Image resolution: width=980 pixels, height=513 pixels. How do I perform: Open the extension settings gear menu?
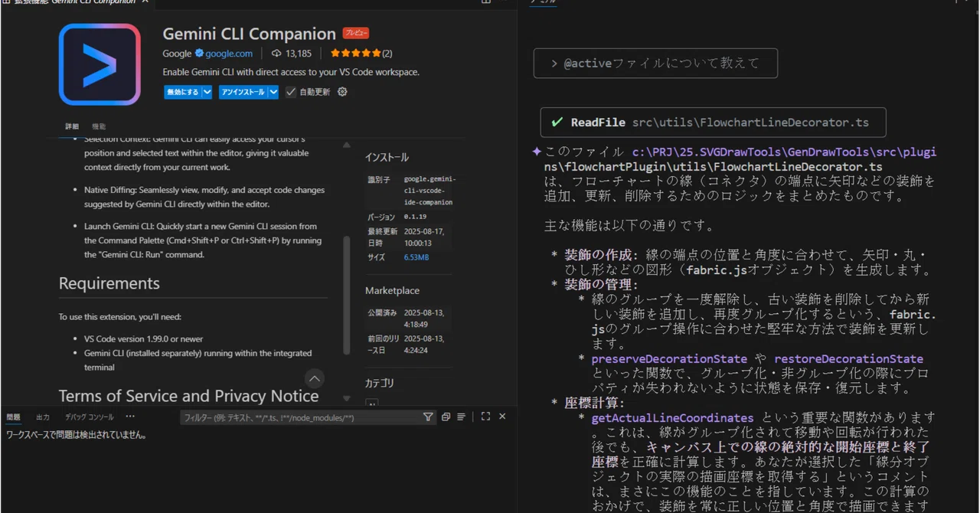click(342, 92)
